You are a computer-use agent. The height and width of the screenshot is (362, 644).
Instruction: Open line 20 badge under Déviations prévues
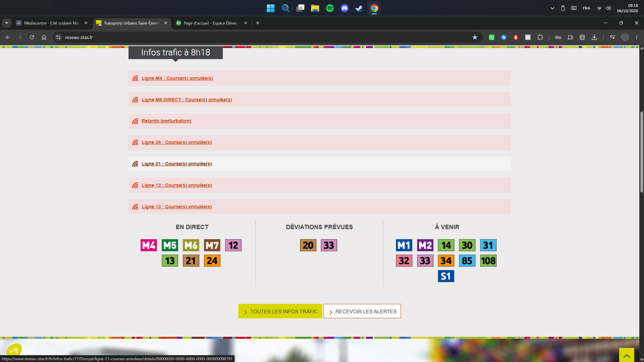[x=308, y=245]
